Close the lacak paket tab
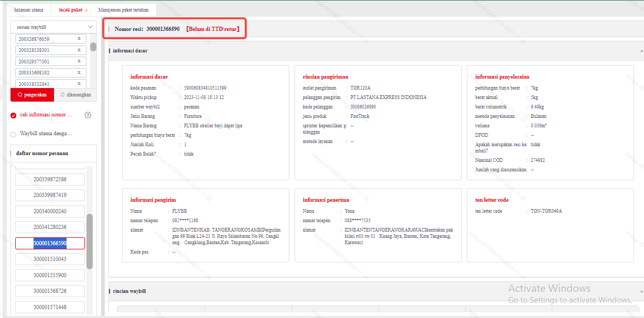Image resolution: width=644 pixels, height=318 pixels. coord(86,10)
